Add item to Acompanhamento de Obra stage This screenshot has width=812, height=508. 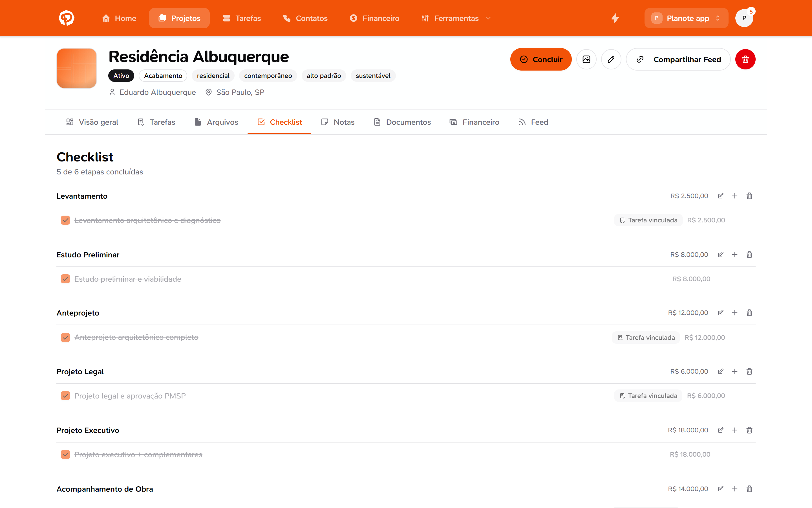pyautogui.click(x=735, y=489)
